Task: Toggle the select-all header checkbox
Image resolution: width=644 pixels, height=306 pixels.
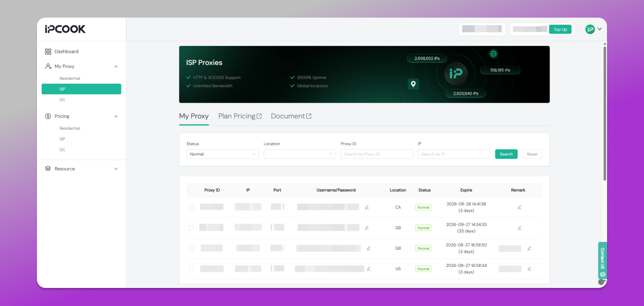Action: 191,190
